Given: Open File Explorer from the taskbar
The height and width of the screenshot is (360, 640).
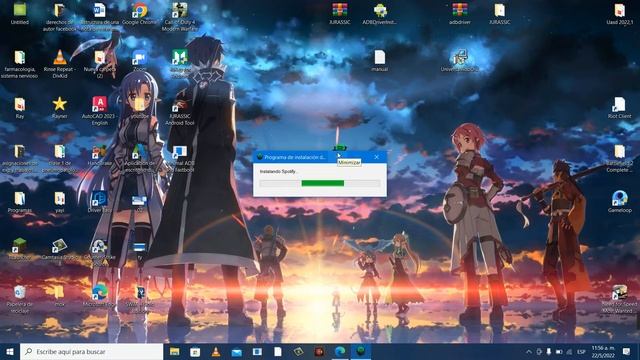Looking at the screenshot, I should 175,351.
